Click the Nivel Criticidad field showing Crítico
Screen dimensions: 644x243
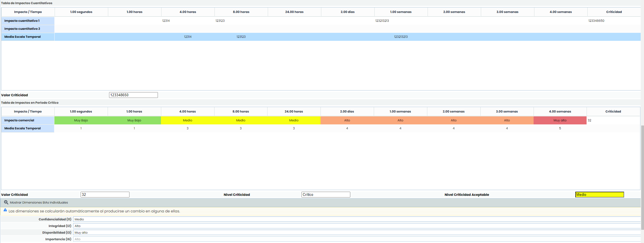click(325, 195)
